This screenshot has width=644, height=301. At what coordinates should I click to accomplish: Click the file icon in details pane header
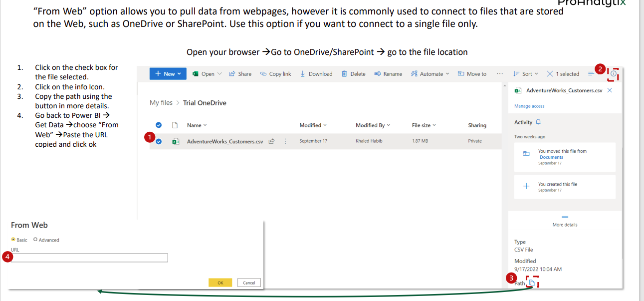point(518,90)
